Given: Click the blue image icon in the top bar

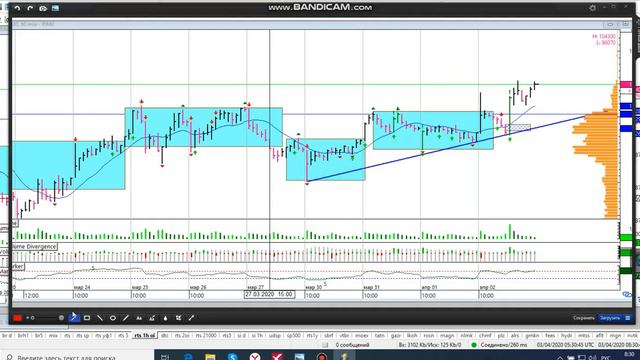Looking at the screenshot, I should (x=55, y=8).
